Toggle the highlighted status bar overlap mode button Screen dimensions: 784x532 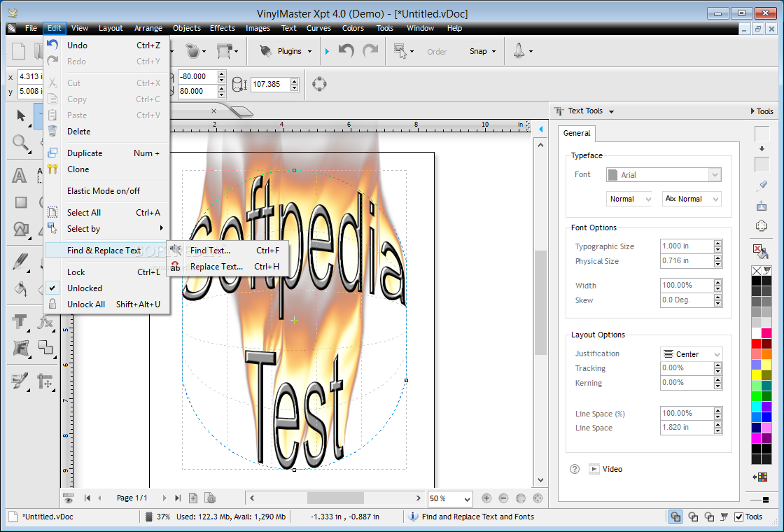(x=675, y=517)
